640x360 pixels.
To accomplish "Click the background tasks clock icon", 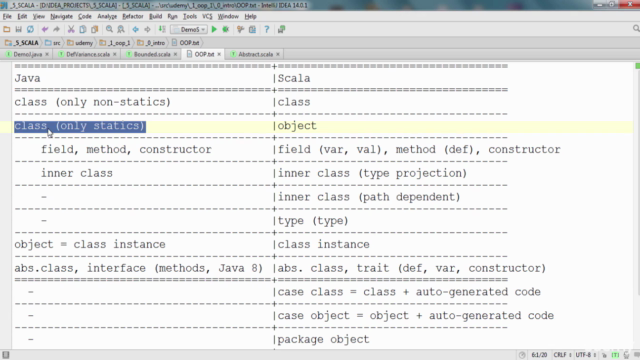I will pos(522,355).
